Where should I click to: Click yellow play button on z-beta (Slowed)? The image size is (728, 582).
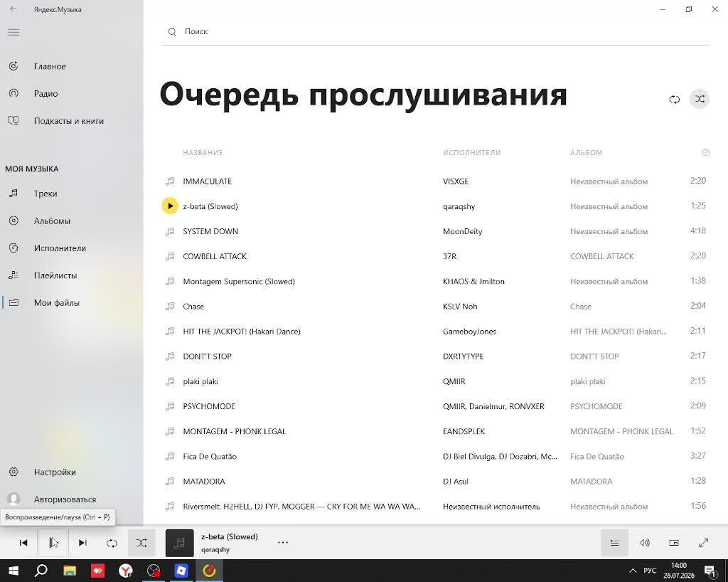(170, 206)
